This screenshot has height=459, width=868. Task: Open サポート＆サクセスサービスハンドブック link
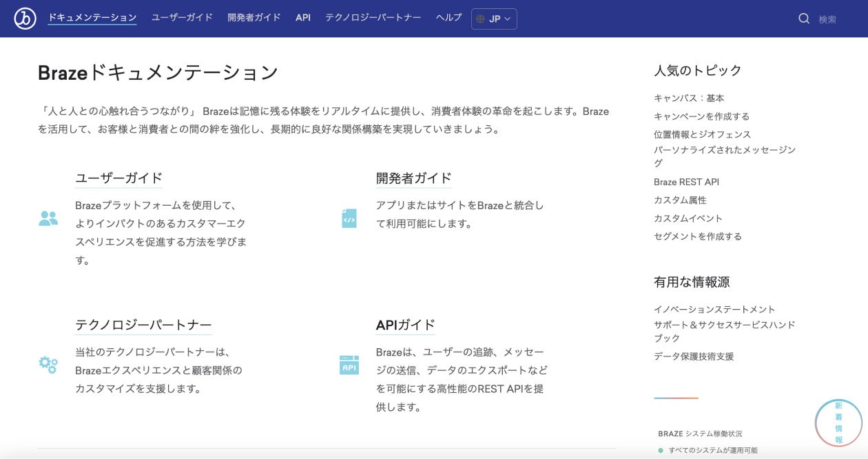click(725, 331)
